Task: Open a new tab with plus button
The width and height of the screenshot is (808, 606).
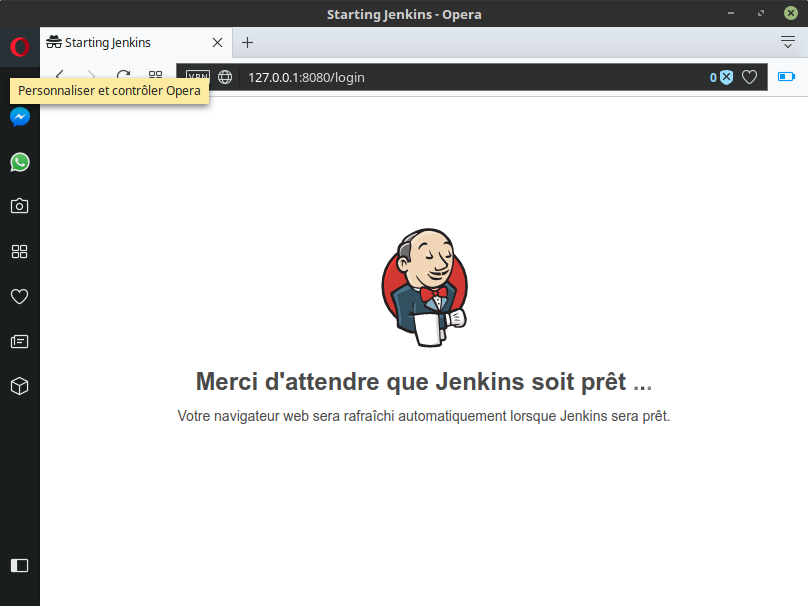Action: (x=248, y=42)
